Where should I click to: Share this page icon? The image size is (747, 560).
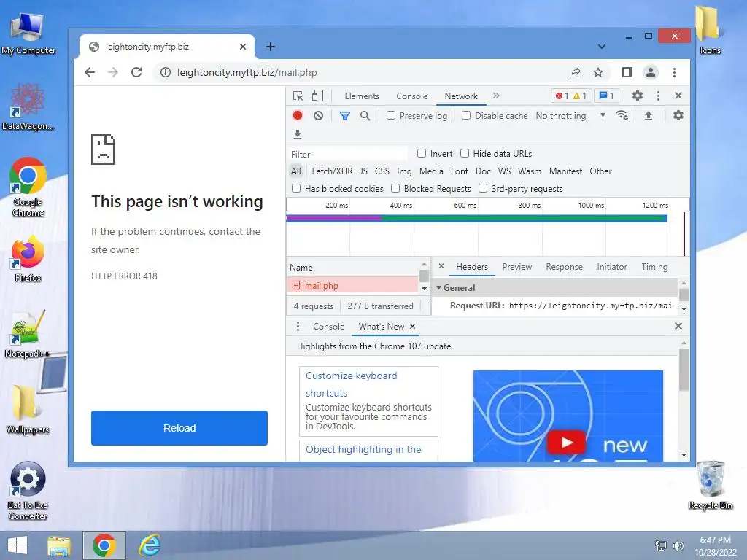pos(575,72)
